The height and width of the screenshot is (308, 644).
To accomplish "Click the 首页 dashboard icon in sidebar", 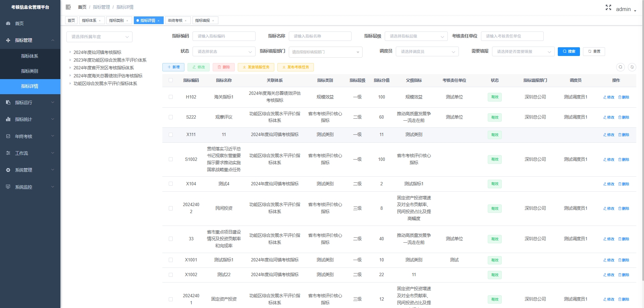I will [8, 23].
